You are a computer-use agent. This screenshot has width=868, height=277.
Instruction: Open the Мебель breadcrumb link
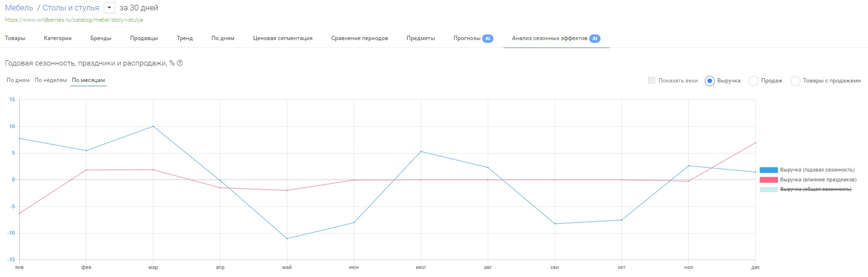click(19, 8)
